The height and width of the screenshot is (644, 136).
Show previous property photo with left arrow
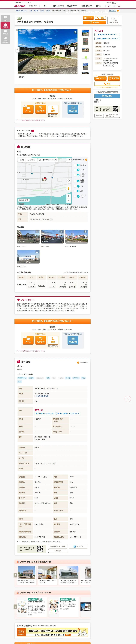click(18, 49)
